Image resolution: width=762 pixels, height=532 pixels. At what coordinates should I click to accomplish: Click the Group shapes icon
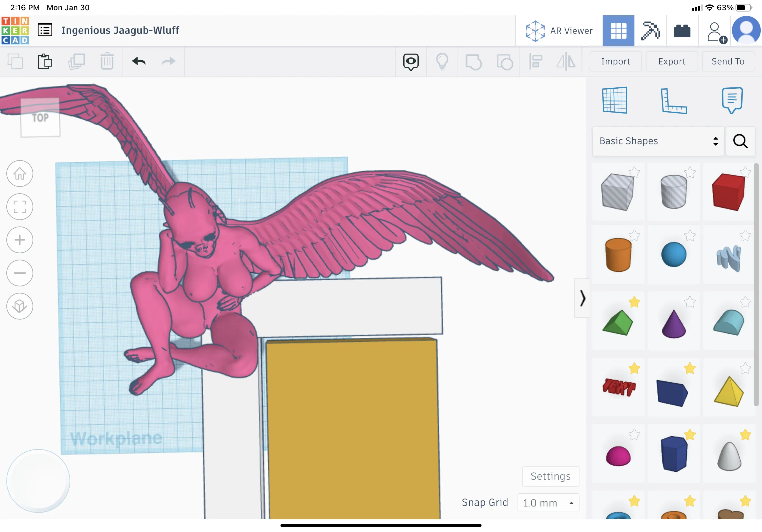pos(474,62)
